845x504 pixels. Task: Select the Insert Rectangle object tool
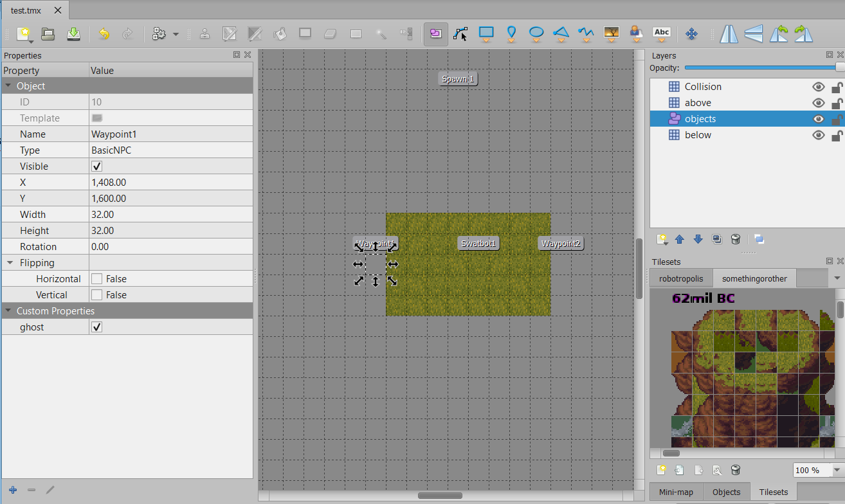click(x=486, y=33)
